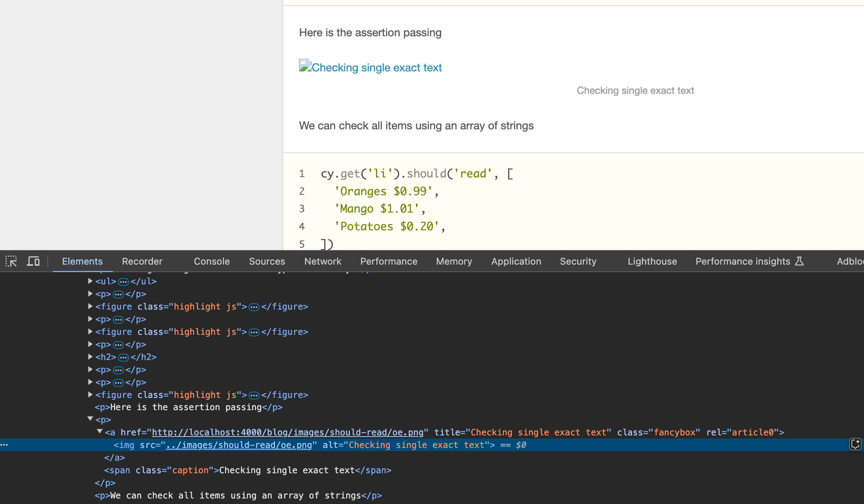Toggle the device toolbar icon
The width and height of the screenshot is (864, 504).
(x=33, y=261)
